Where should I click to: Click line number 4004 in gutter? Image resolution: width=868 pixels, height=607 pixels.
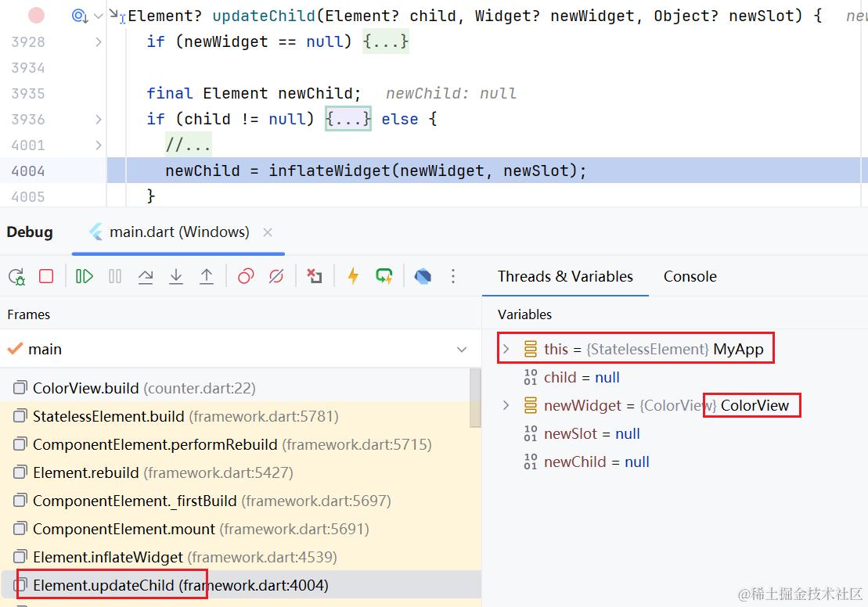(28, 171)
